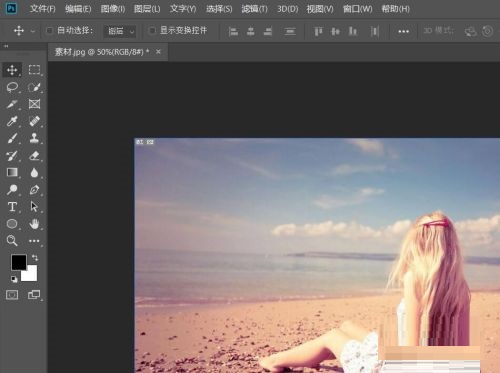Select the Pen tool
Viewport: 500px width, 373px height.
34,190
